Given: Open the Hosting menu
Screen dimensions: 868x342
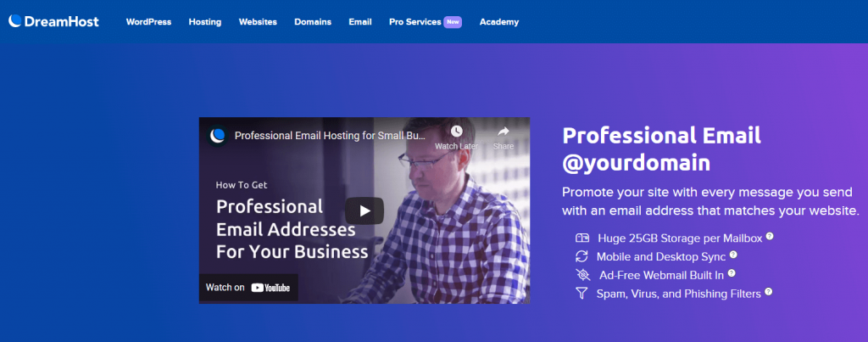Looking at the screenshot, I should [205, 22].
